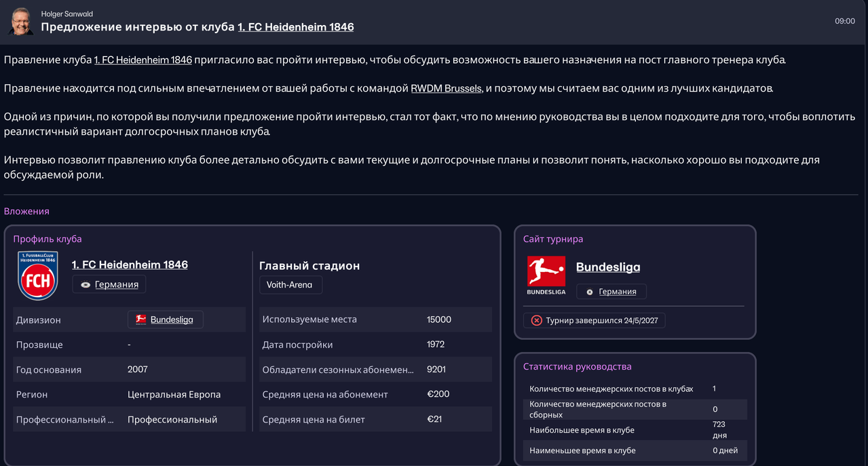Select Количество менеджерских постов в клубах row
The height and width of the screenshot is (466, 868).
click(635, 389)
